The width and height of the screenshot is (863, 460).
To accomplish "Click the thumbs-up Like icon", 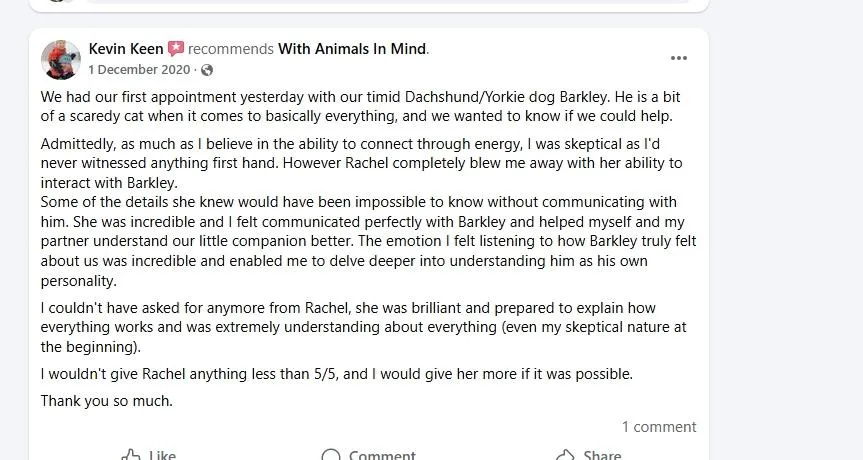I will pos(131,455).
